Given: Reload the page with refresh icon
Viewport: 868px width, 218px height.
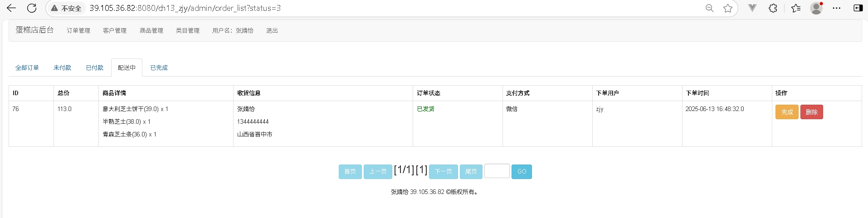Looking at the screenshot, I should pyautogui.click(x=32, y=8).
